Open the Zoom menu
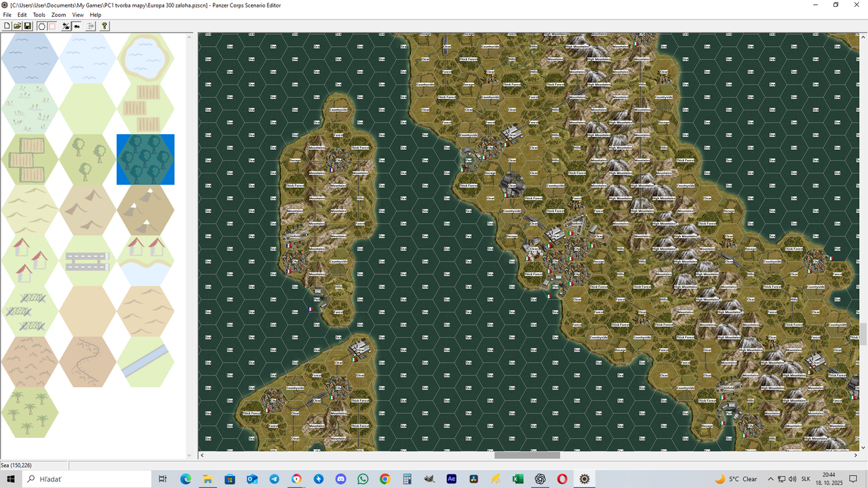This screenshot has width=868, height=488. [59, 15]
